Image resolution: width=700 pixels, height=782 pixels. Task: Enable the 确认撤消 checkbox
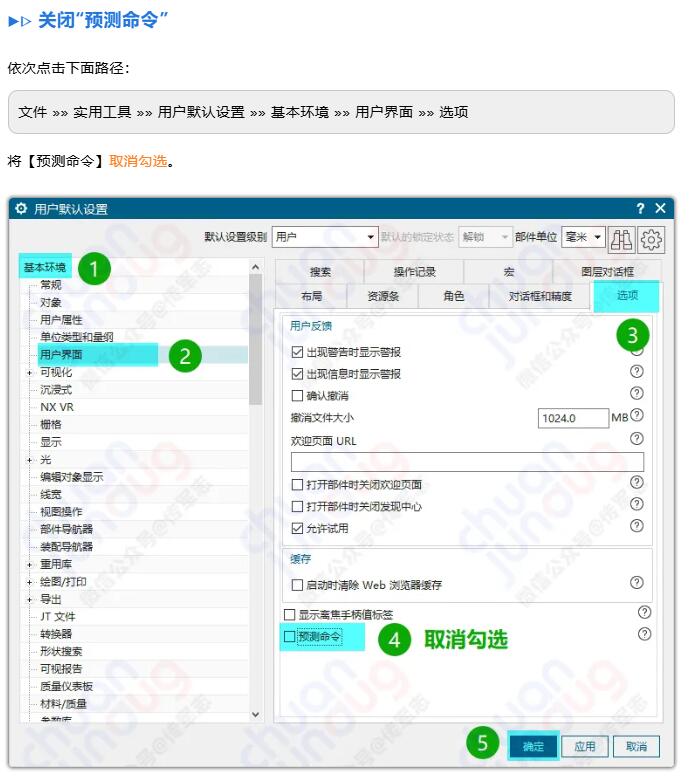[297, 396]
